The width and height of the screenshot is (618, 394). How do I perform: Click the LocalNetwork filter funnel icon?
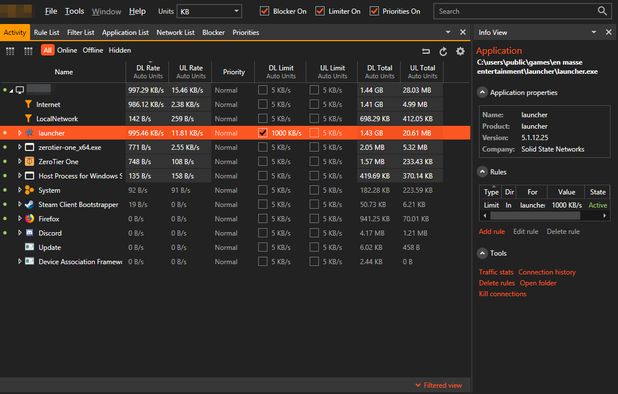click(28, 118)
